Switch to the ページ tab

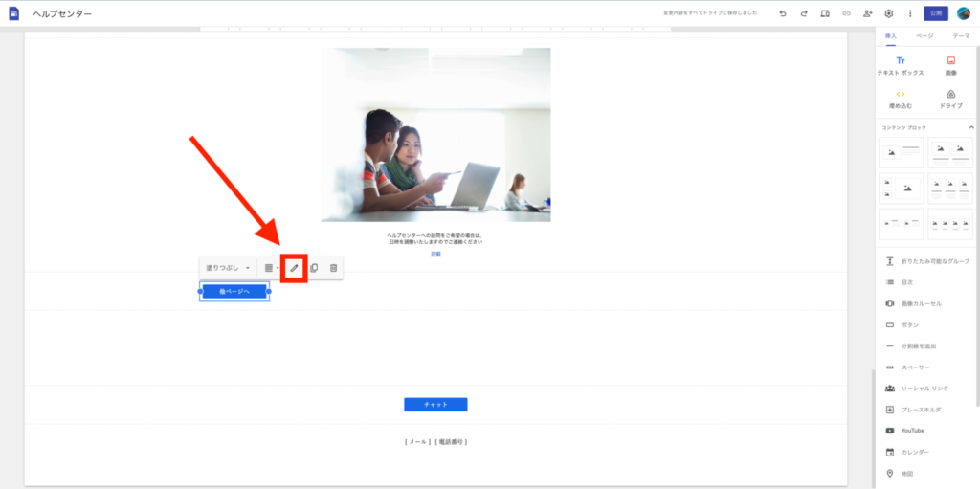click(924, 35)
